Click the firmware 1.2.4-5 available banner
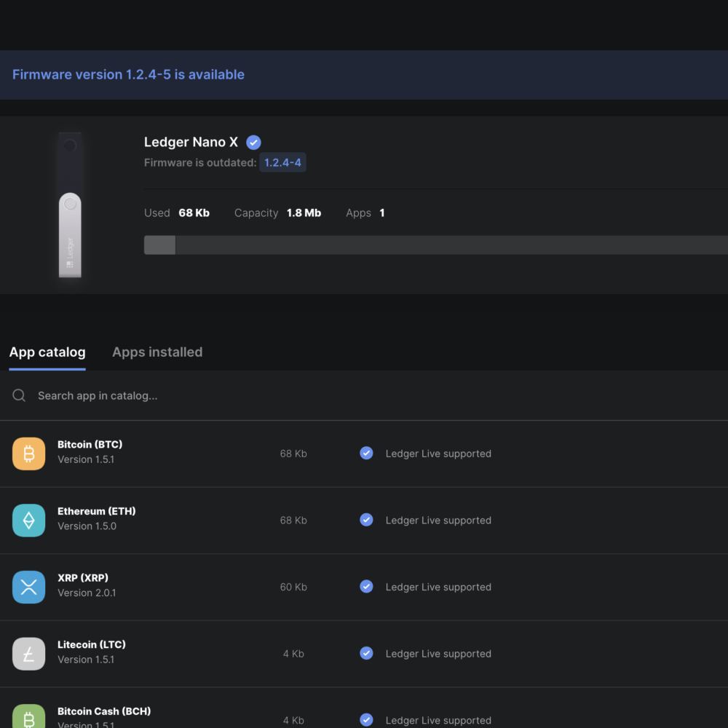Image resolution: width=728 pixels, height=728 pixels. (128, 74)
